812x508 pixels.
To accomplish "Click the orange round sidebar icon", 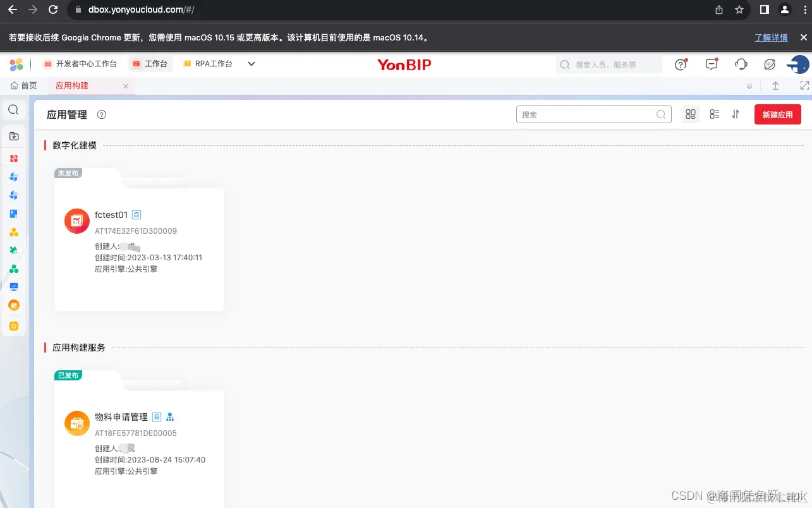I will click(x=14, y=305).
